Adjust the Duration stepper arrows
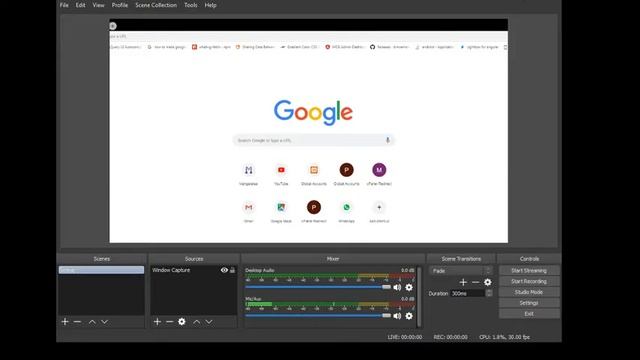 tap(489, 293)
